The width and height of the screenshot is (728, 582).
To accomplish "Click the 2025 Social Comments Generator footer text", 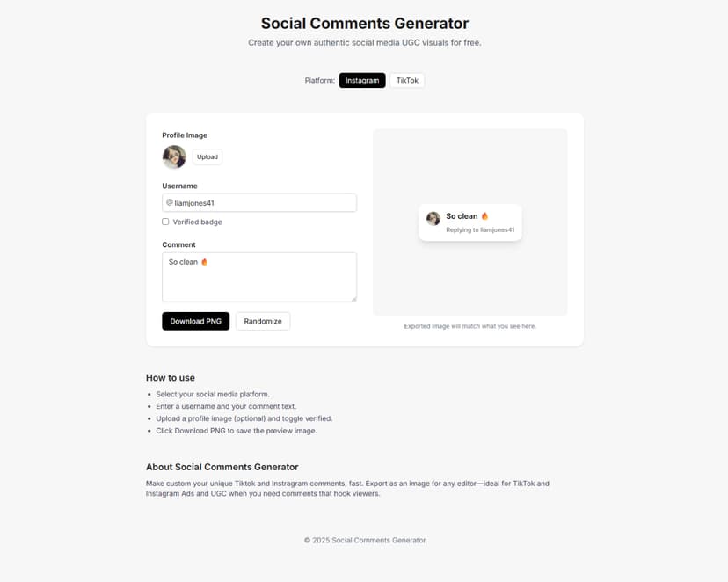I will 364,540.
